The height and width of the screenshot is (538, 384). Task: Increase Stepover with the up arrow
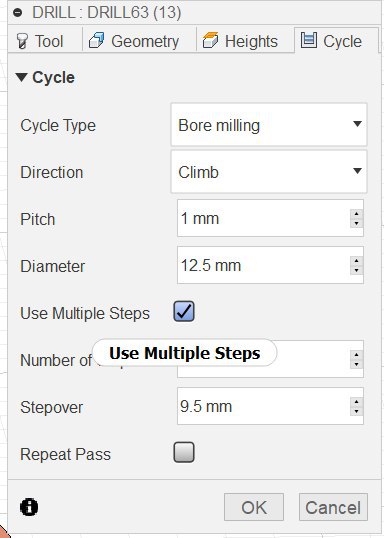[357, 402]
